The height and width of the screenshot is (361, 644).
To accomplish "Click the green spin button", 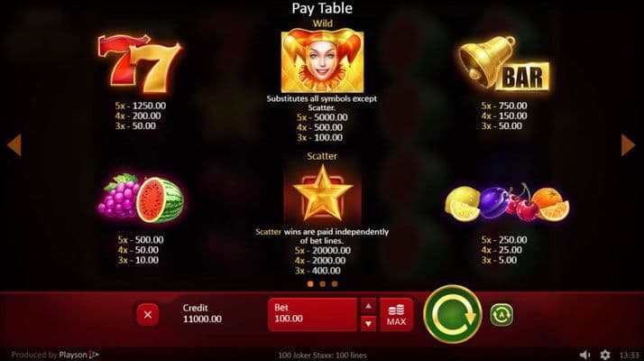I will [453, 314].
